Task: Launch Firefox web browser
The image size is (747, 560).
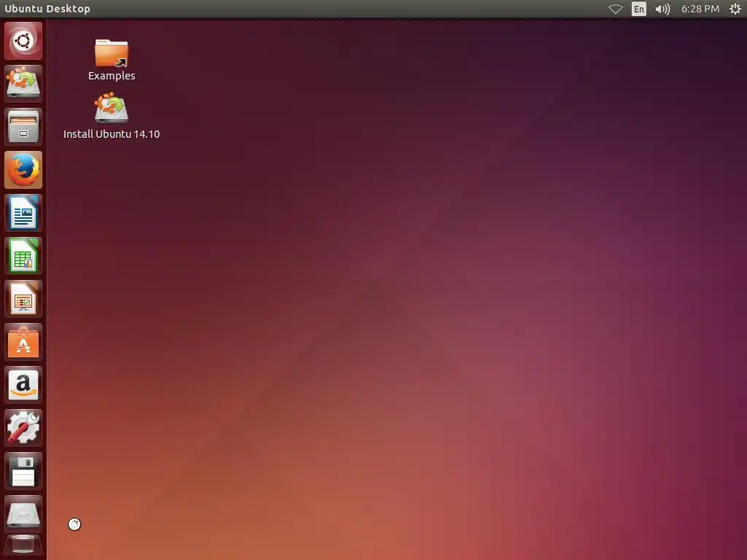Action: (x=23, y=170)
